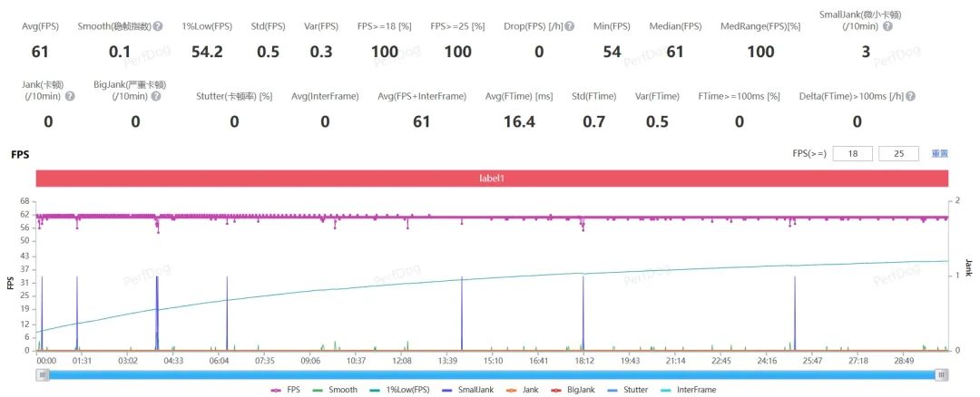
Task: Select the red label1 bar
Action: coord(492,179)
